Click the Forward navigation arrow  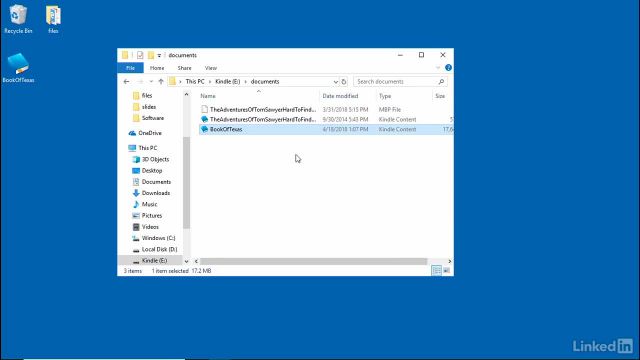(140, 82)
